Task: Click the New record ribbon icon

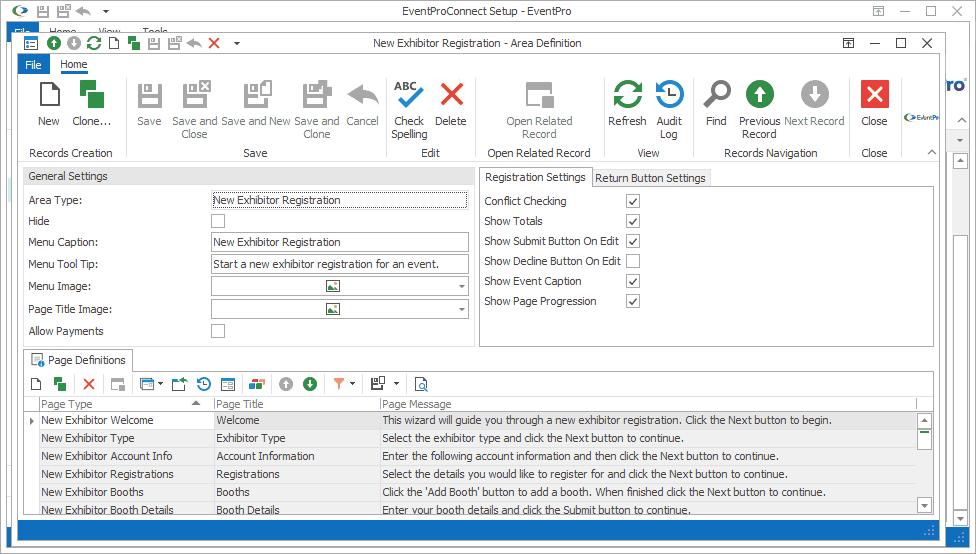Action: (x=49, y=95)
